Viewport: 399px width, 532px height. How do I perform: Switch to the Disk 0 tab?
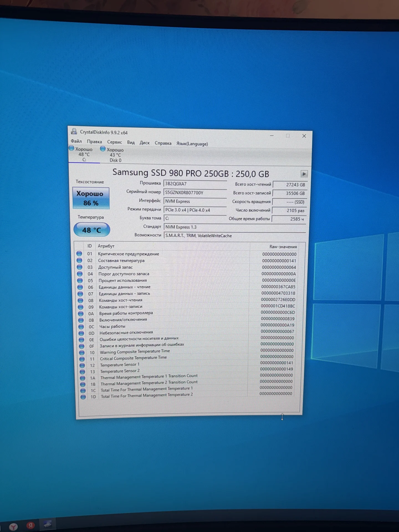[115, 155]
